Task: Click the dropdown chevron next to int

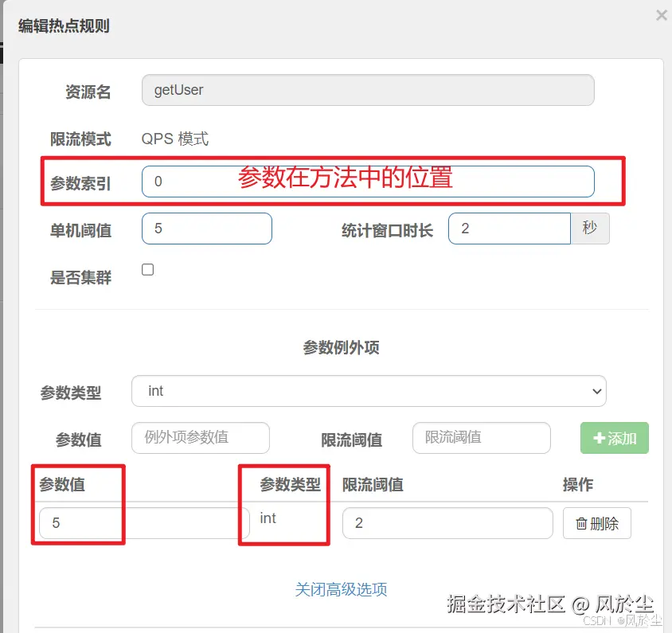Action: (596, 391)
